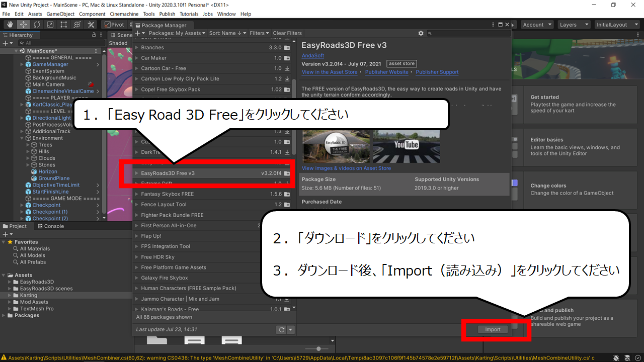Open the Cinemachine menu
Image resolution: width=644 pixels, height=362 pixels.
[x=125, y=14]
